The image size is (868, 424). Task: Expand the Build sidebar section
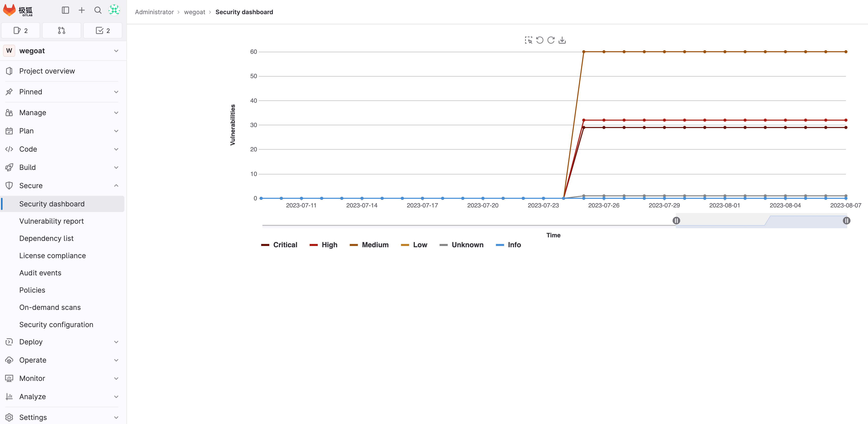[62, 167]
